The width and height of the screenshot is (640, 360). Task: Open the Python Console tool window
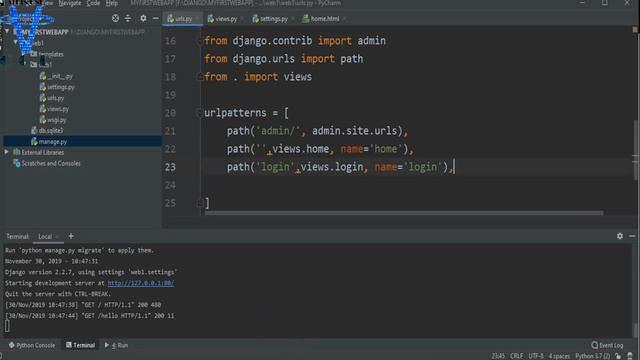click(32, 345)
